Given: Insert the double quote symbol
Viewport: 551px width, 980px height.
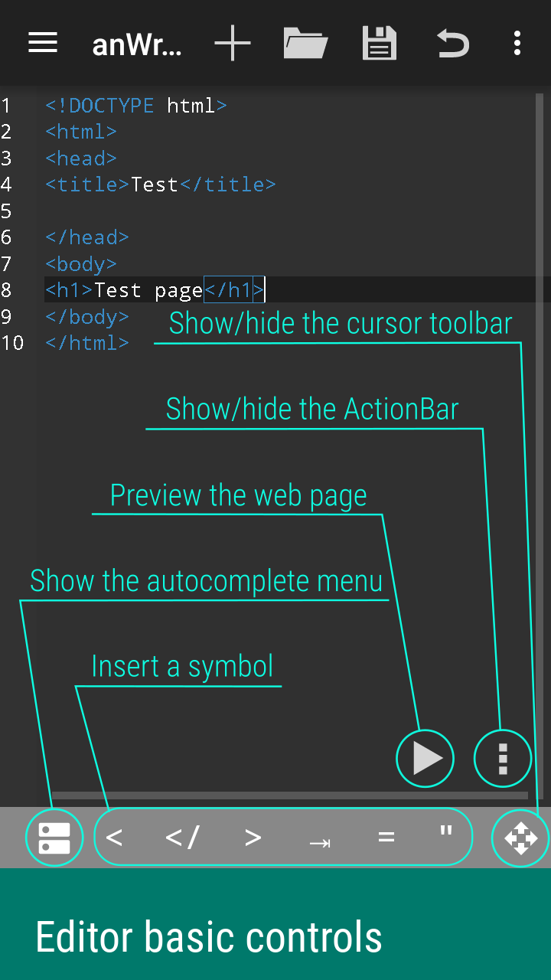Looking at the screenshot, I should [x=446, y=831].
